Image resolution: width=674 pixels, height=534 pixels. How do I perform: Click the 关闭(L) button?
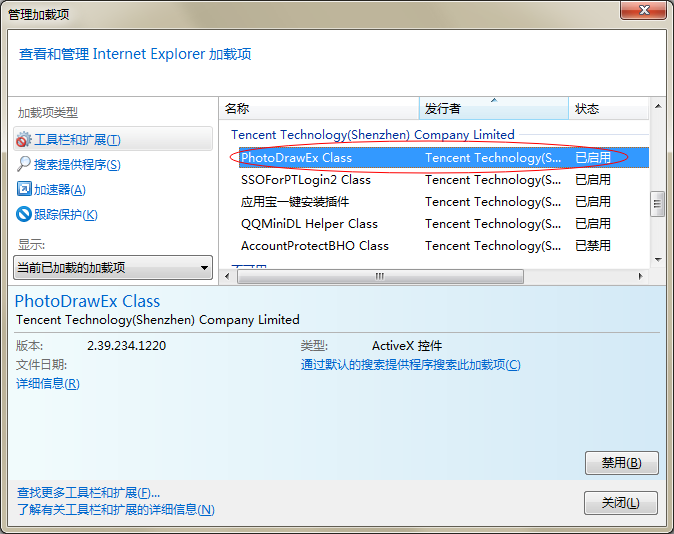[621, 503]
